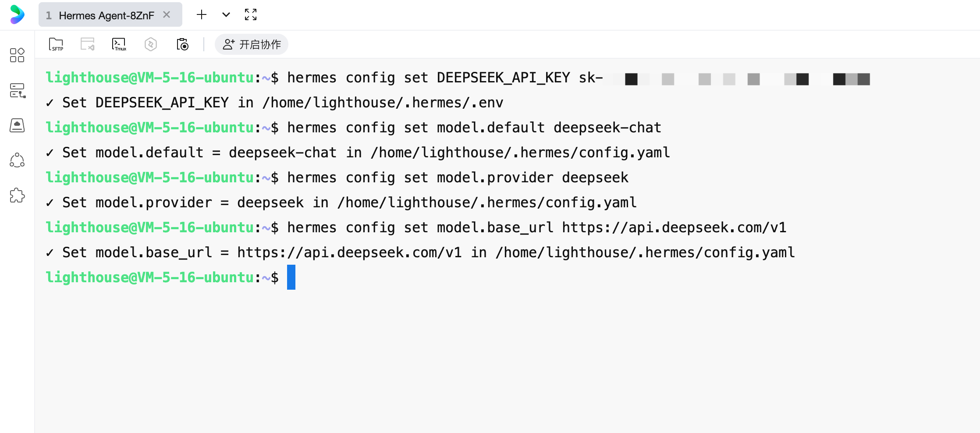Expand the tab list dropdown chevron
The width and height of the screenshot is (980, 433).
(226, 14)
